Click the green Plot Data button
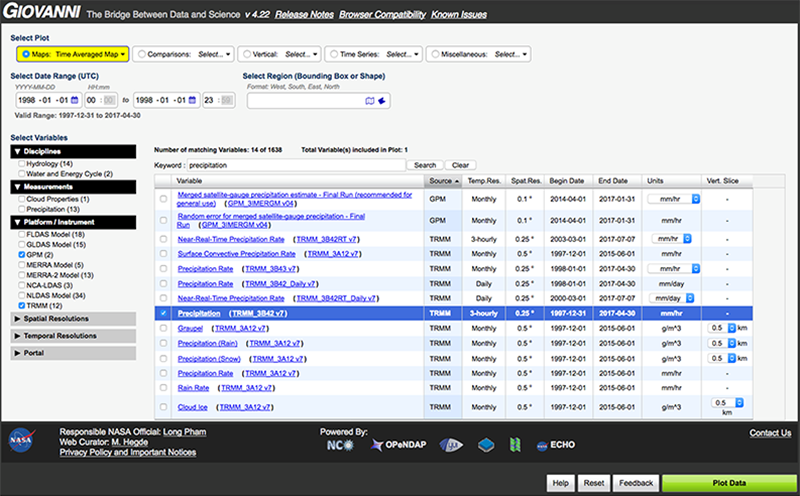800x496 pixels. click(729, 483)
